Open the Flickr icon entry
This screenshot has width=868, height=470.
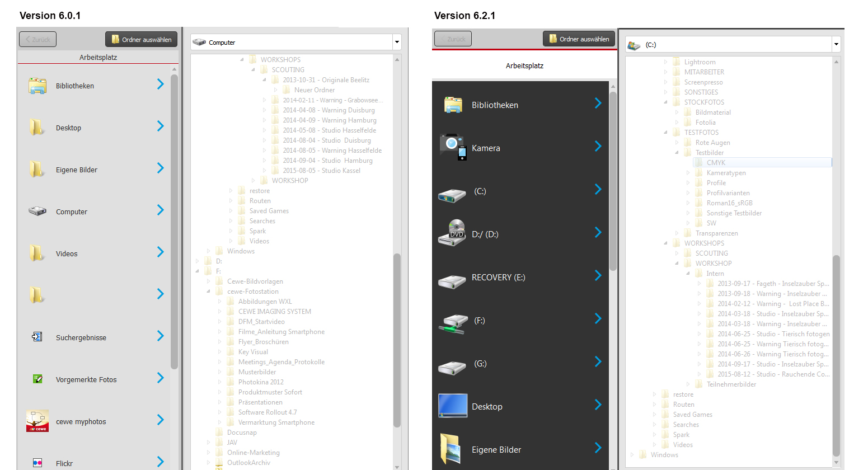pos(37,463)
